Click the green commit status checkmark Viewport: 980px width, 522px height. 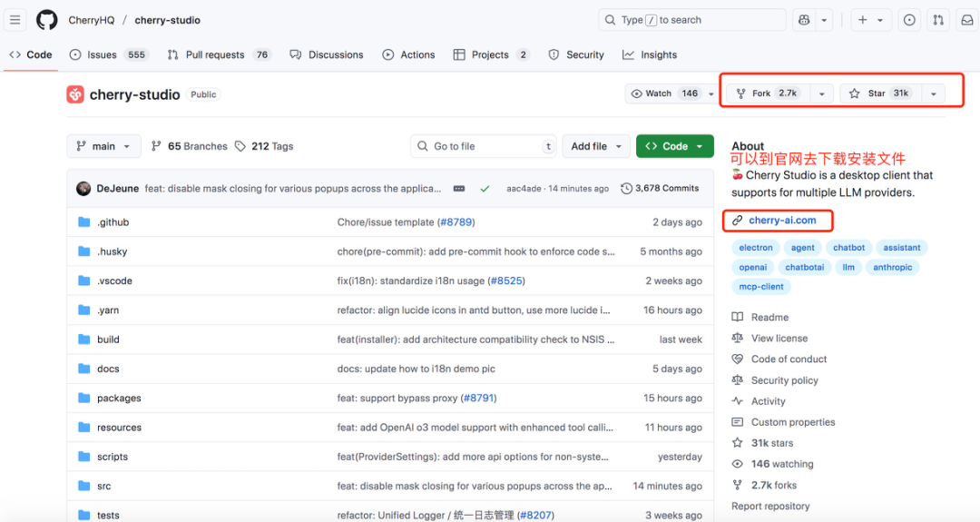[x=485, y=188]
